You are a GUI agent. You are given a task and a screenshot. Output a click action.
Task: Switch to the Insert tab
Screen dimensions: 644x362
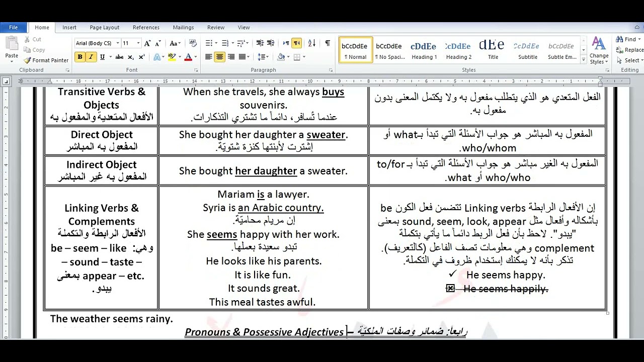point(69,28)
